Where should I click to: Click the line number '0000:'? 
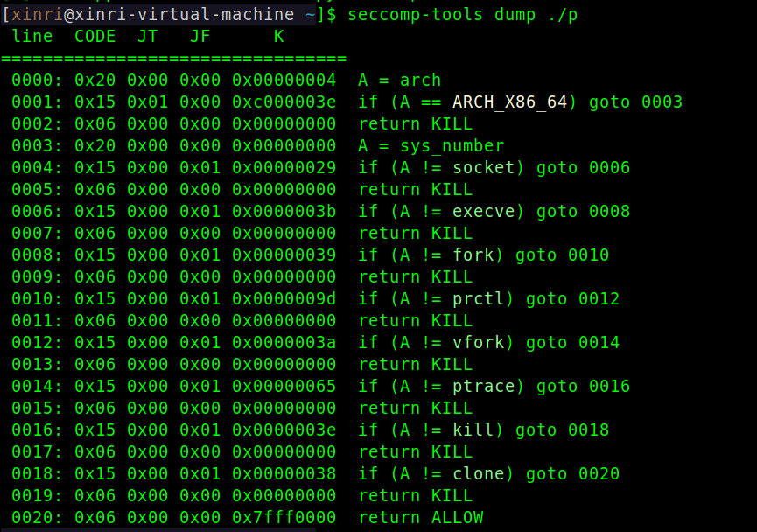click(x=37, y=80)
